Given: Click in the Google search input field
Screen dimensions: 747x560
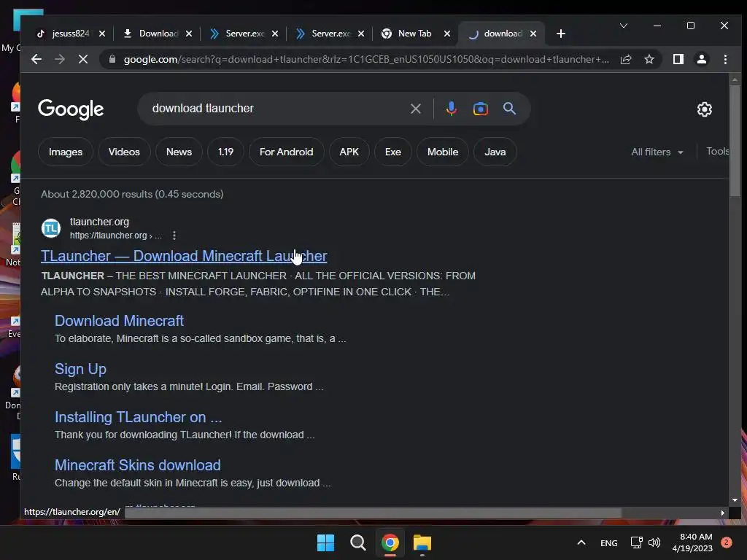Looking at the screenshot, I should 276,109.
